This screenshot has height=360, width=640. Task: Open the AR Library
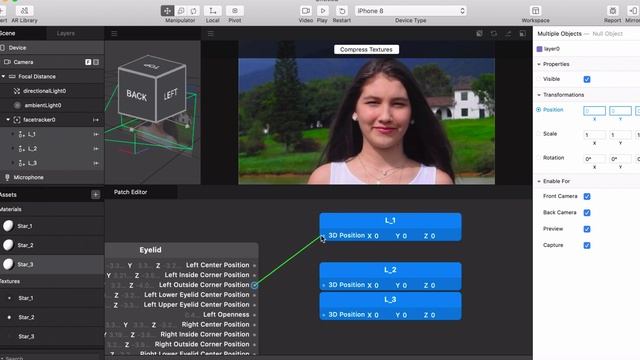coord(24,14)
